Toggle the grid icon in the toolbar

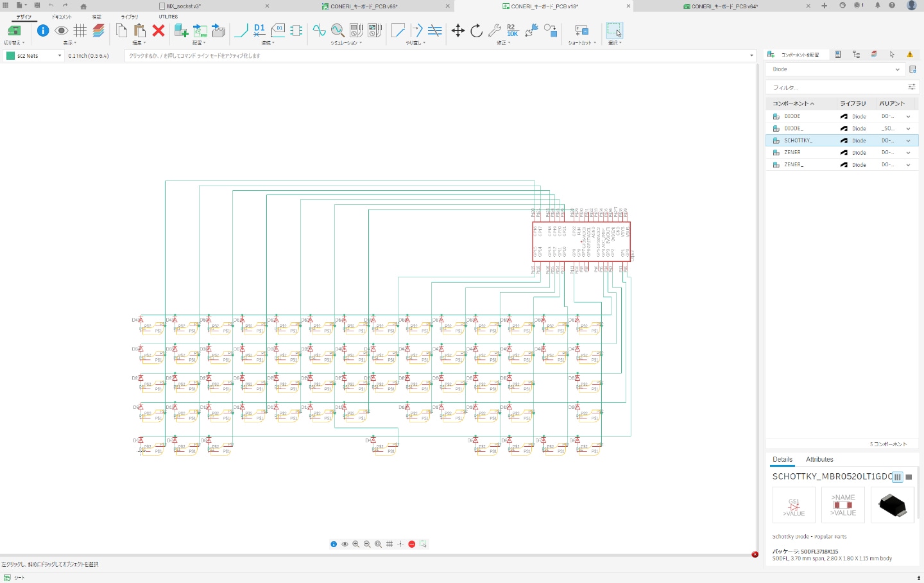[80, 30]
